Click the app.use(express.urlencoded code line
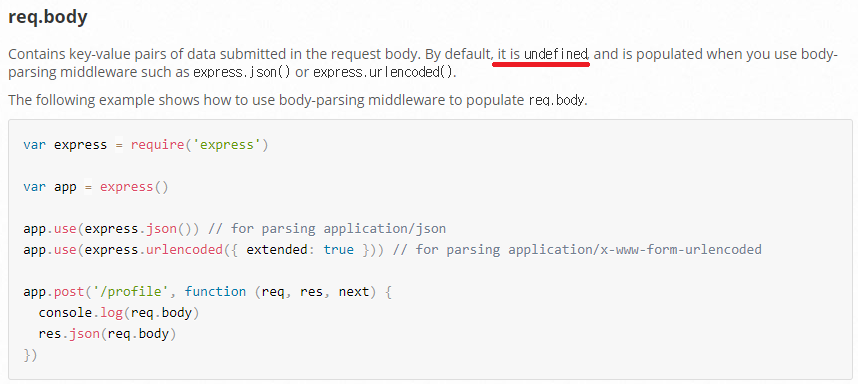 pos(392,250)
